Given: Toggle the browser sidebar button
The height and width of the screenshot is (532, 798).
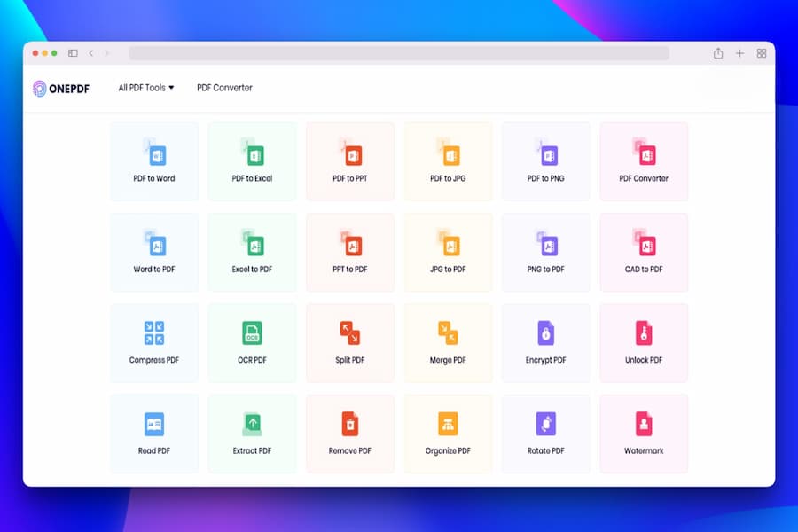Looking at the screenshot, I should (73, 53).
